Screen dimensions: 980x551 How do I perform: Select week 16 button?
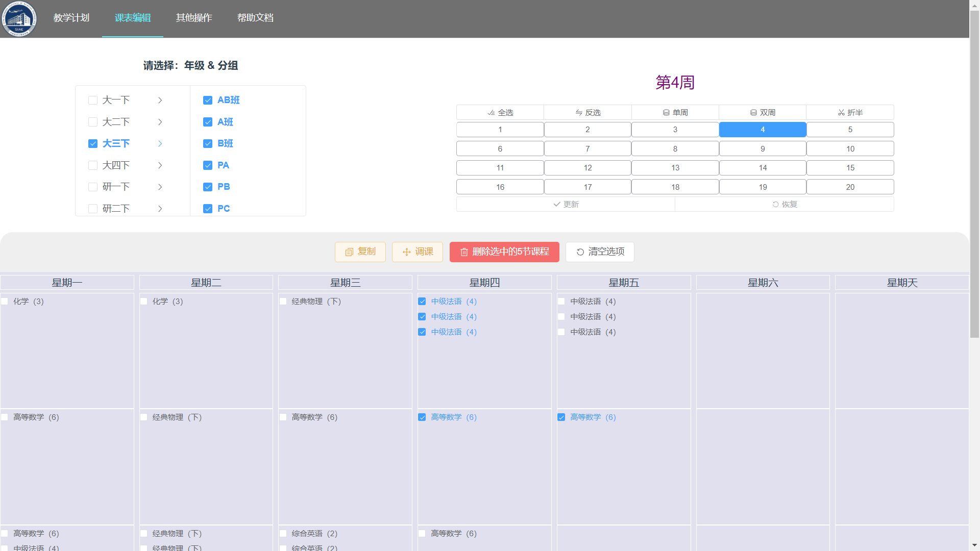[x=500, y=187]
